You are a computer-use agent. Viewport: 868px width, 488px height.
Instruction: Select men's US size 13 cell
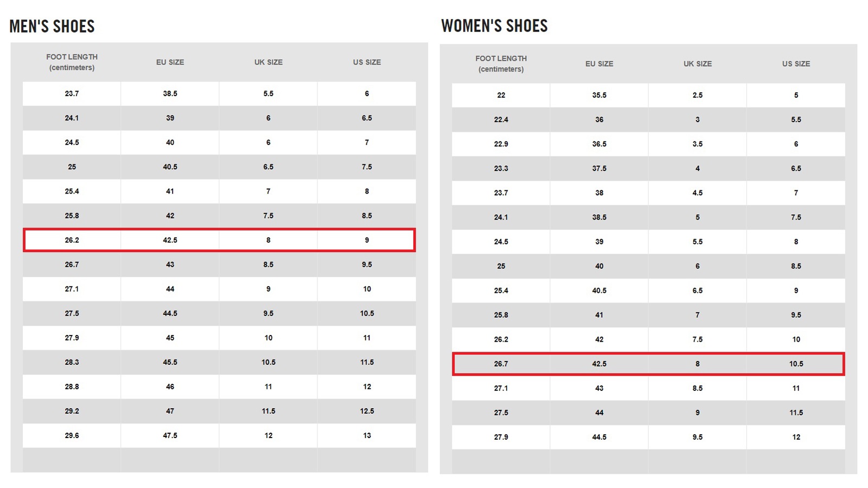pyautogui.click(x=367, y=435)
